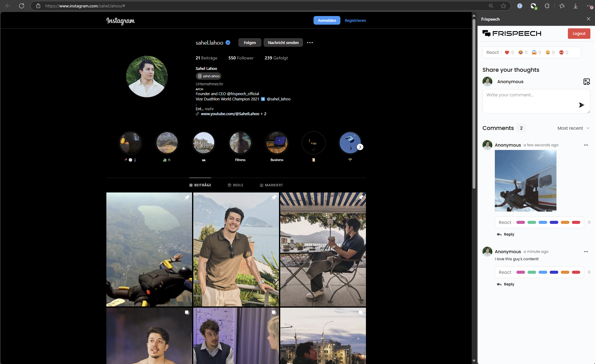Open options menu on 'I love this guy's content' comment
The height and width of the screenshot is (364, 595).
(x=586, y=252)
